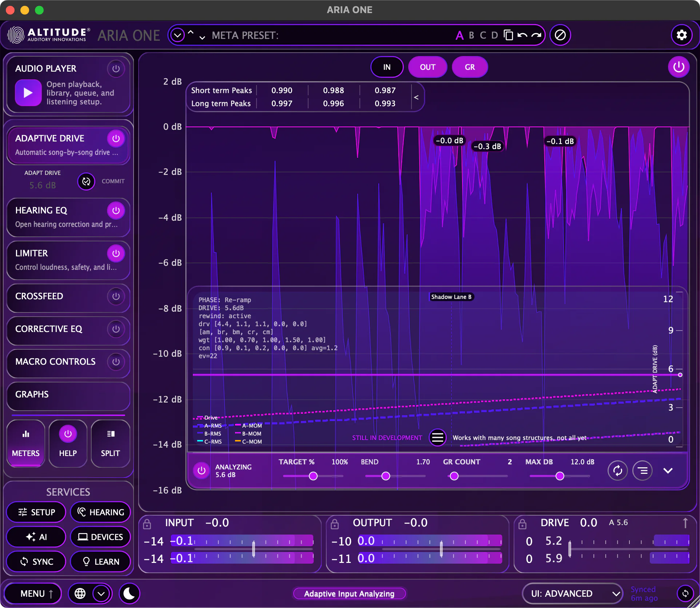Image resolution: width=700 pixels, height=608 pixels.
Task: Open the dropdown next to the globe
Action: click(x=101, y=593)
